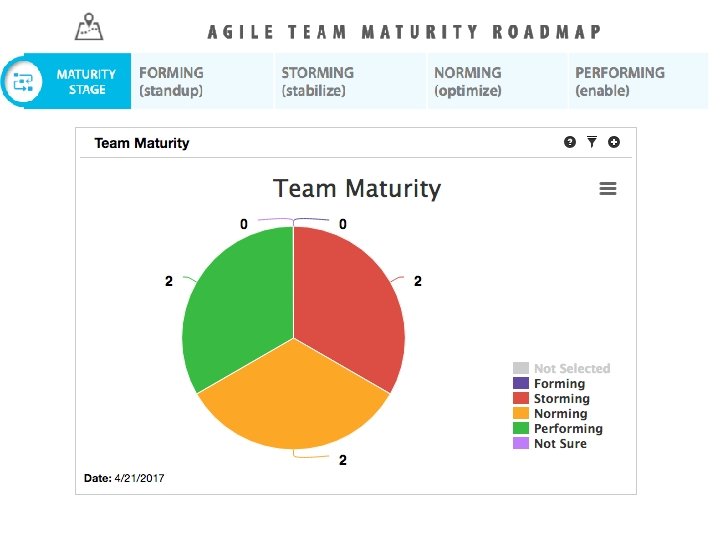This screenshot has width=720, height=540.
Task: Select the Maturity Stage tab
Action: tap(86, 82)
